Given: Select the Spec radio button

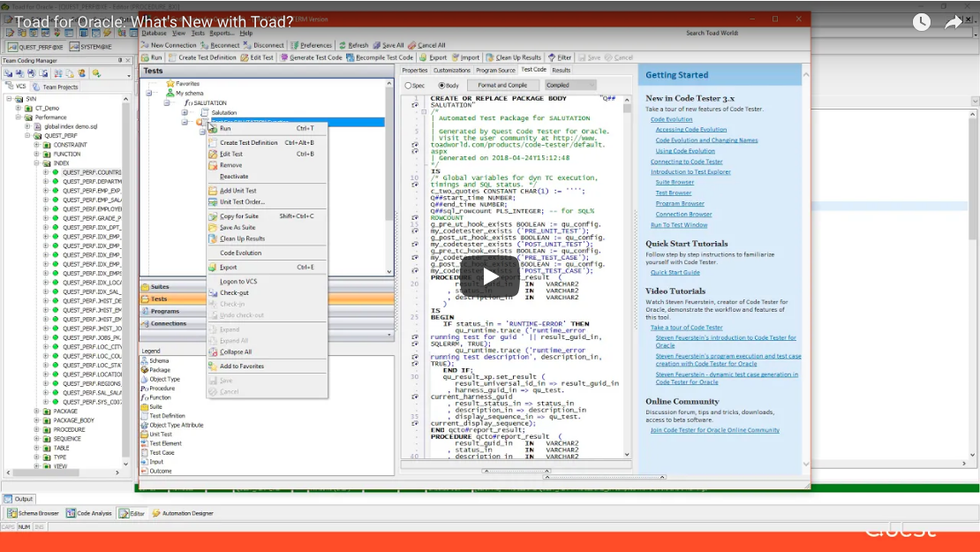Looking at the screenshot, I should (x=409, y=84).
